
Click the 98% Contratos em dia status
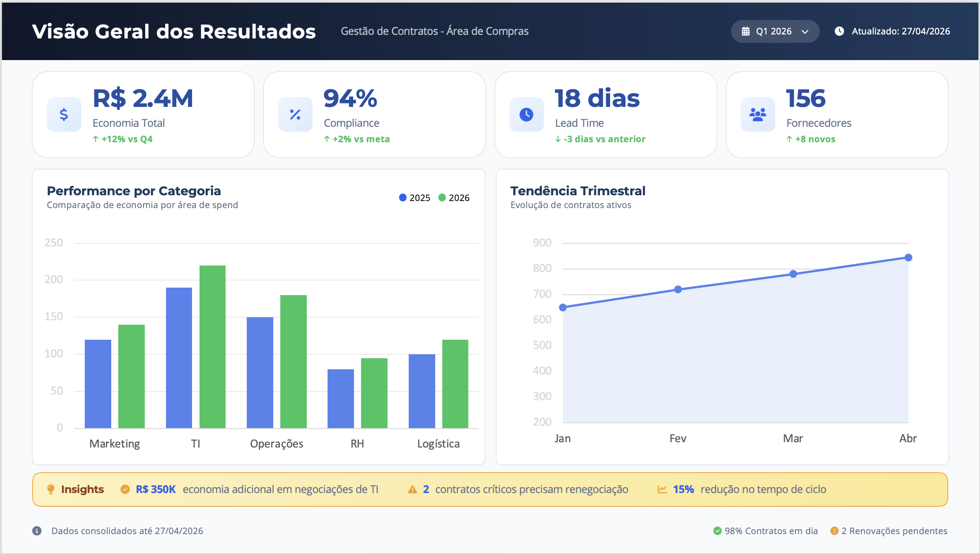pos(765,531)
